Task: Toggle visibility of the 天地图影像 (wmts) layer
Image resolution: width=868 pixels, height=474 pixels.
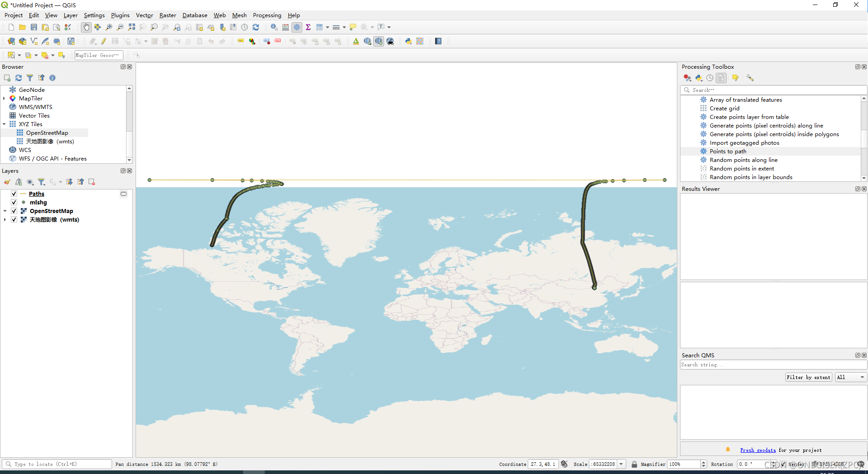Action: [14, 219]
